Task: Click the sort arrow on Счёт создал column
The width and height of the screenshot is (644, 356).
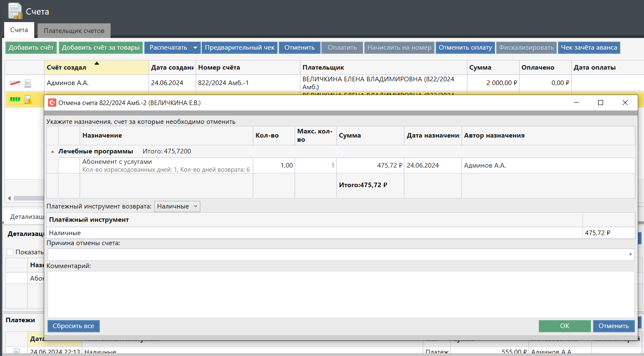Action: 97,63
